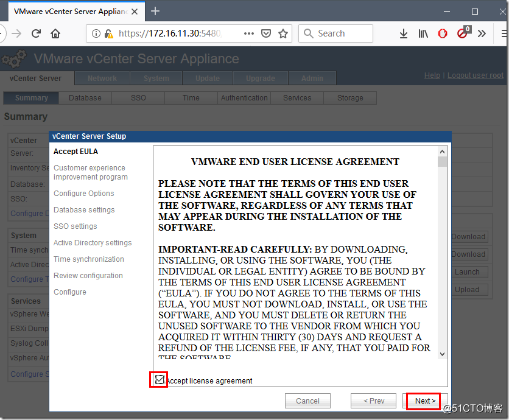Open the Update tab
Screen dimensions: 509x420
208,79
